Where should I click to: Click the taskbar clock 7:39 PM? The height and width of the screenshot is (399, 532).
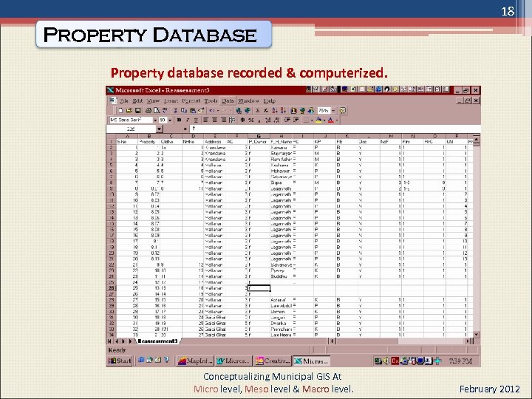click(460, 361)
